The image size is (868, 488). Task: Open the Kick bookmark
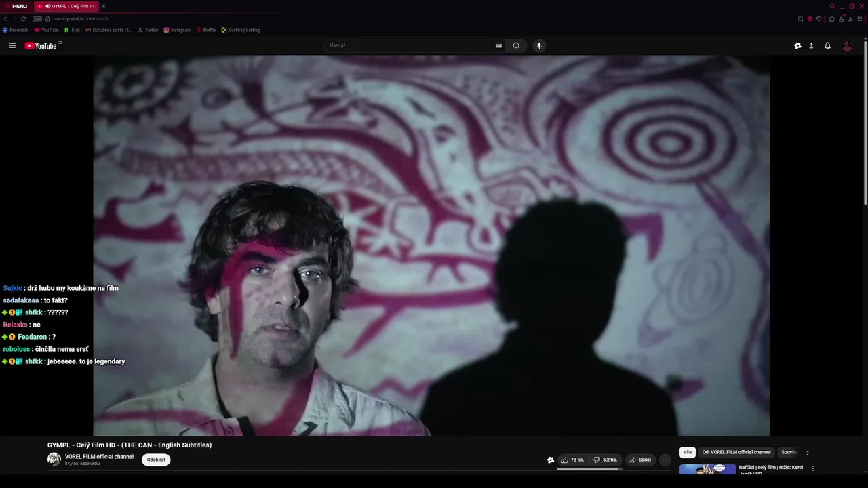coord(72,30)
